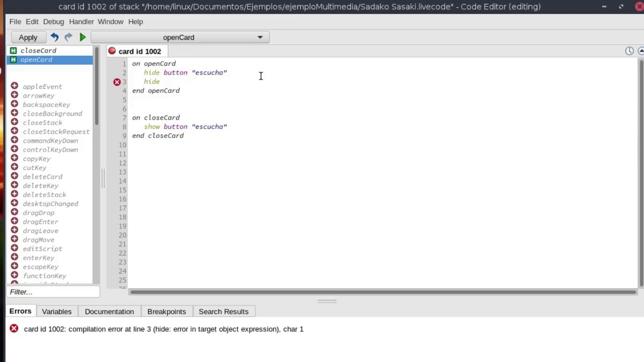The height and width of the screenshot is (362, 644).
Task: Click the red error icon in Errors pane
Action: click(14, 329)
